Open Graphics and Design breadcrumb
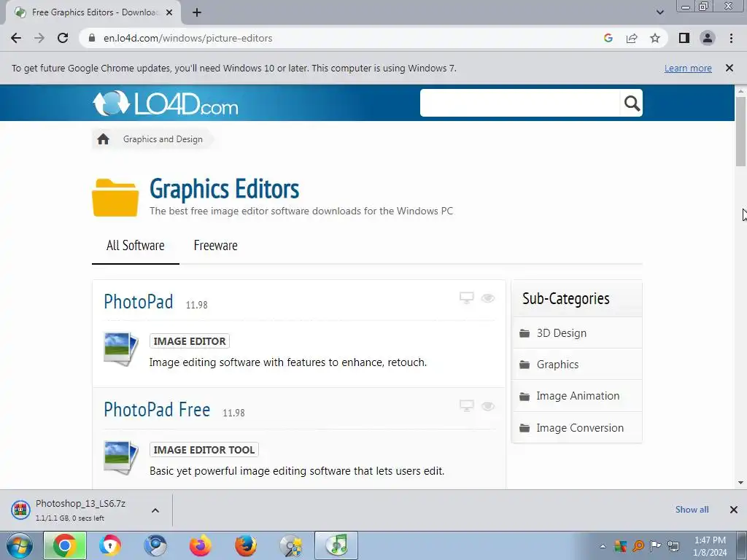Viewport: 747px width, 560px height. click(x=163, y=139)
